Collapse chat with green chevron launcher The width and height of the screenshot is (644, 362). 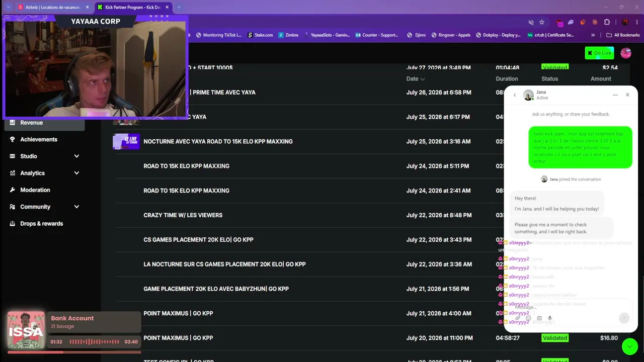tap(630, 346)
